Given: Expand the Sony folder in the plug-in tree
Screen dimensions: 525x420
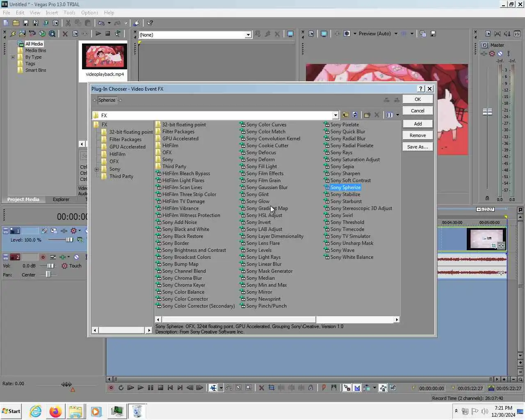Looking at the screenshot, I should tap(97, 169).
